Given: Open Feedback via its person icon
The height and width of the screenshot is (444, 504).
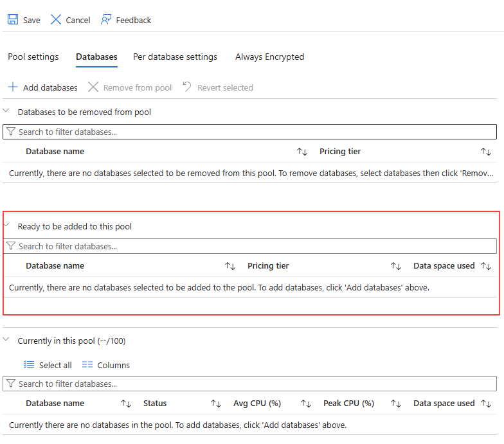Looking at the screenshot, I should (106, 20).
